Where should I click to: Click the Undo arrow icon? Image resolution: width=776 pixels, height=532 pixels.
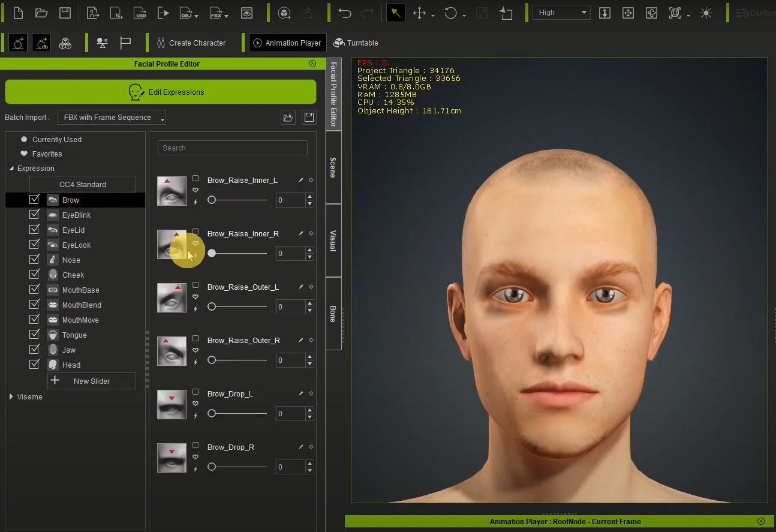pos(344,13)
